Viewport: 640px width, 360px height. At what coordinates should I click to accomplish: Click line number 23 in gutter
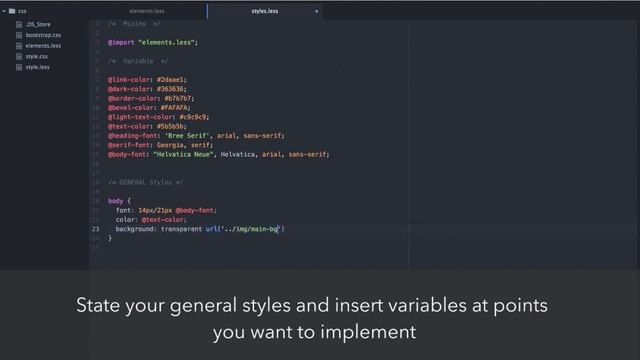click(x=96, y=229)
